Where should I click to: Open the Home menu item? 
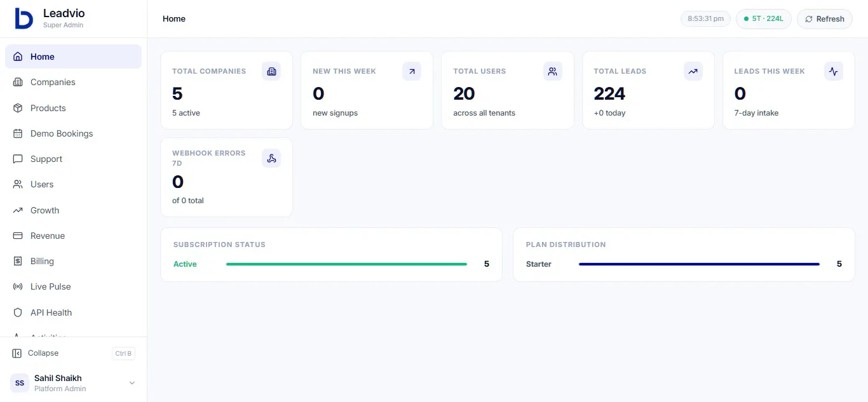click(73, 57)
